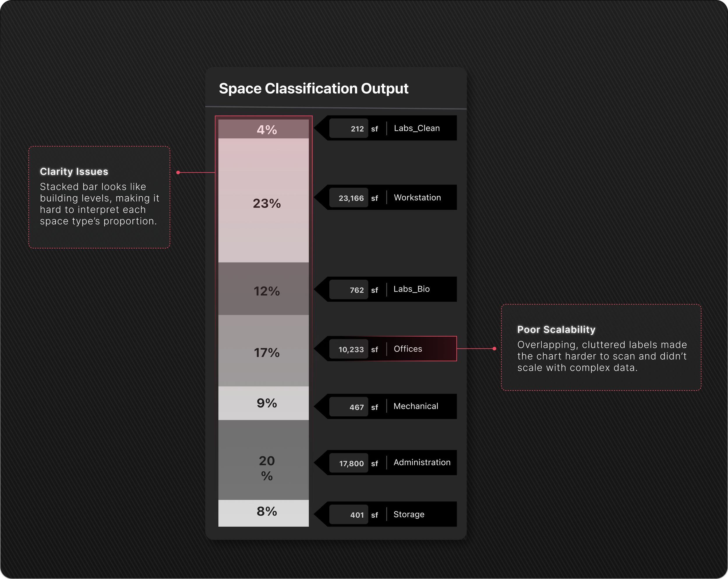Image resolution: width=728 pixels, height=579 pixels.
Task: Click the 17,800 sf value box
Action: click(349, 463)
